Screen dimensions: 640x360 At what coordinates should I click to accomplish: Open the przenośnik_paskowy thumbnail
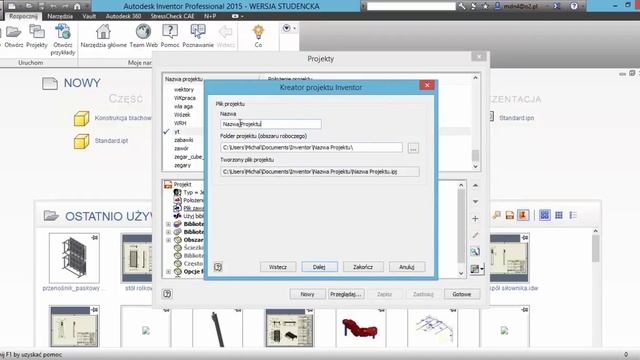(74, 258)
